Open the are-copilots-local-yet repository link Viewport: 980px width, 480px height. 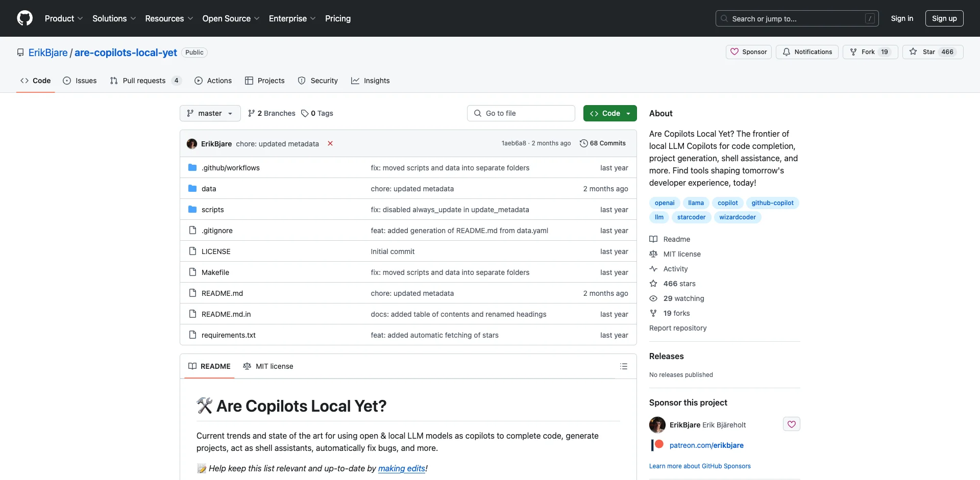[x=126, y=53]
